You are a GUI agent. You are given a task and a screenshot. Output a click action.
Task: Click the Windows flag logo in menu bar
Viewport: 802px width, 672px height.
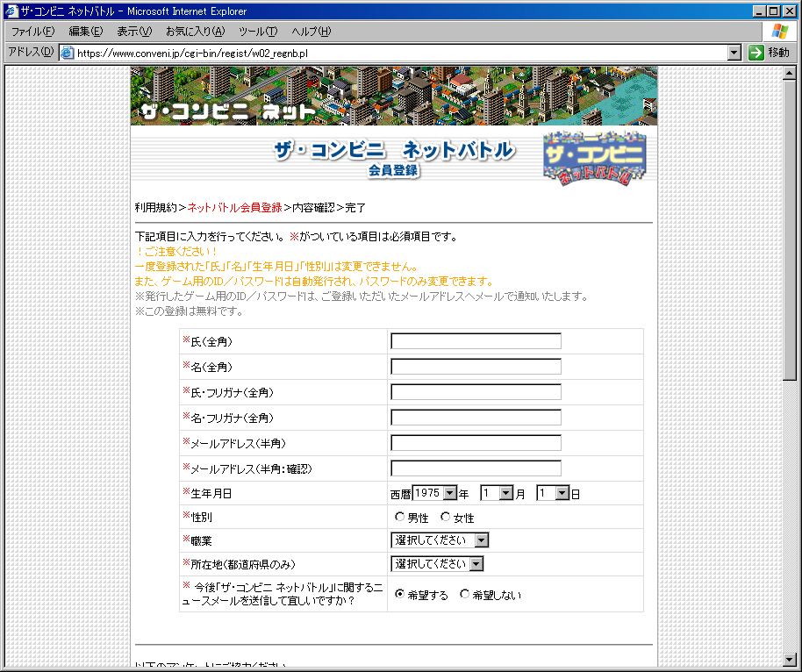[780, 32]
